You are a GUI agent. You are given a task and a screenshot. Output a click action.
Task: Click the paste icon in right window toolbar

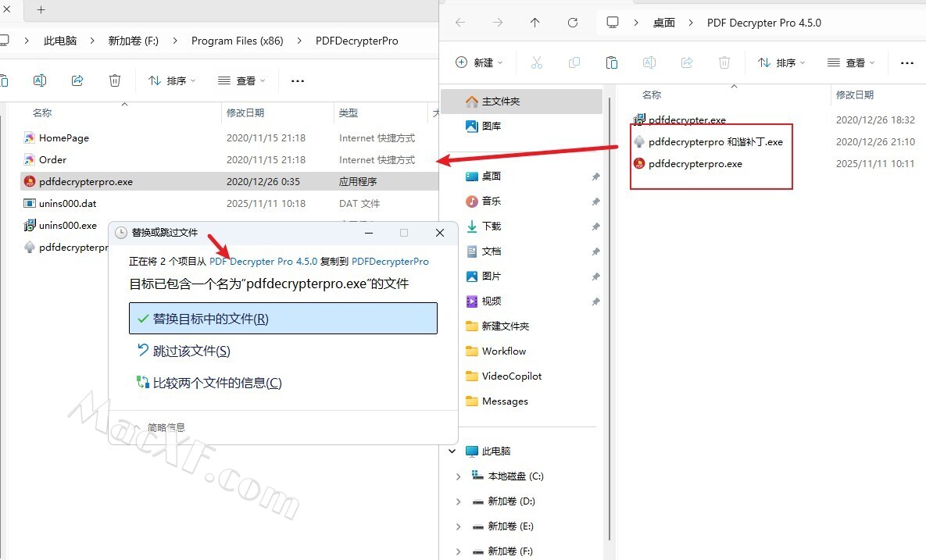tap(612, 62)
